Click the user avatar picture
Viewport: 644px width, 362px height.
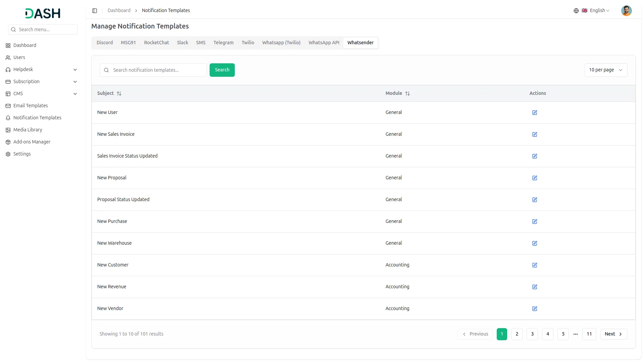[626, 11]
